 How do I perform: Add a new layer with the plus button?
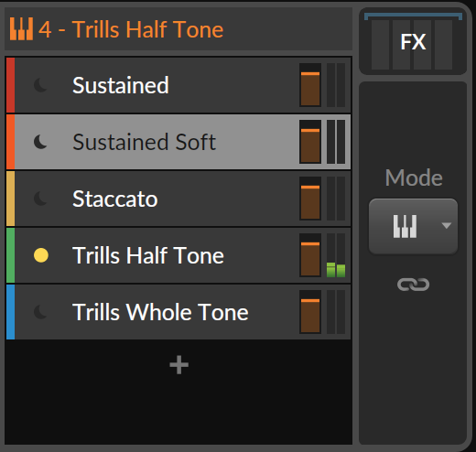(179, 365)
